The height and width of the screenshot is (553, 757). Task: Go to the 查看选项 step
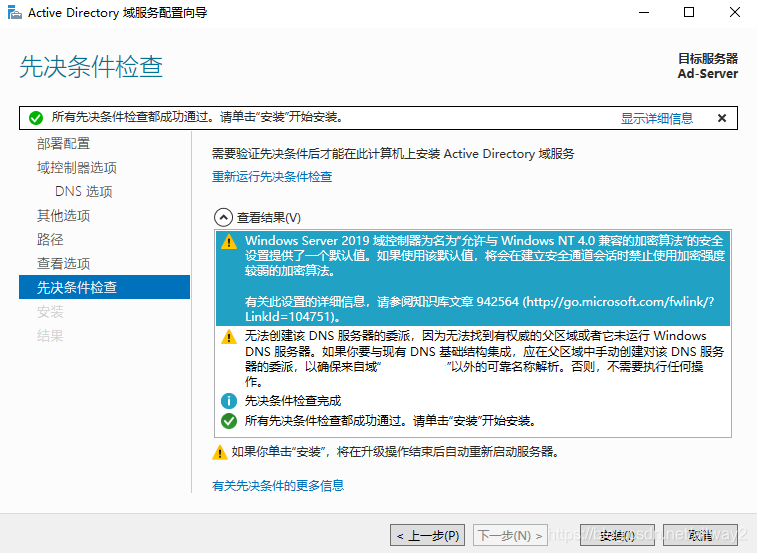pos(63,264)
